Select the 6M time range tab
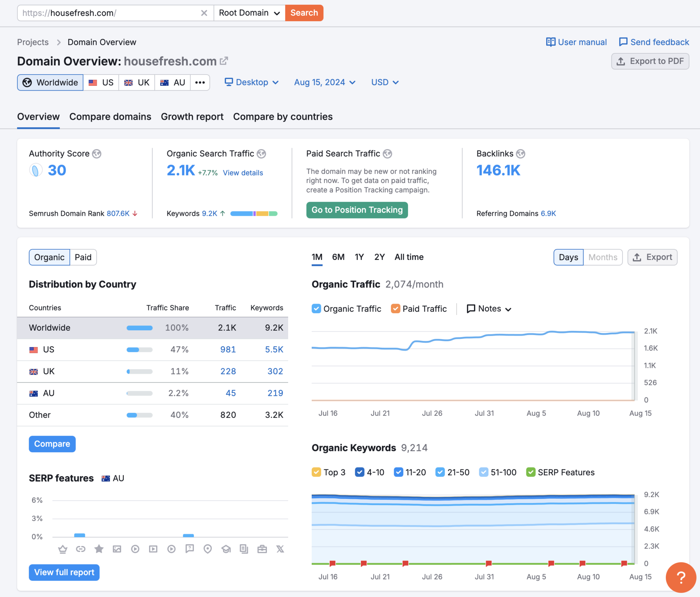 coord(338,257)
